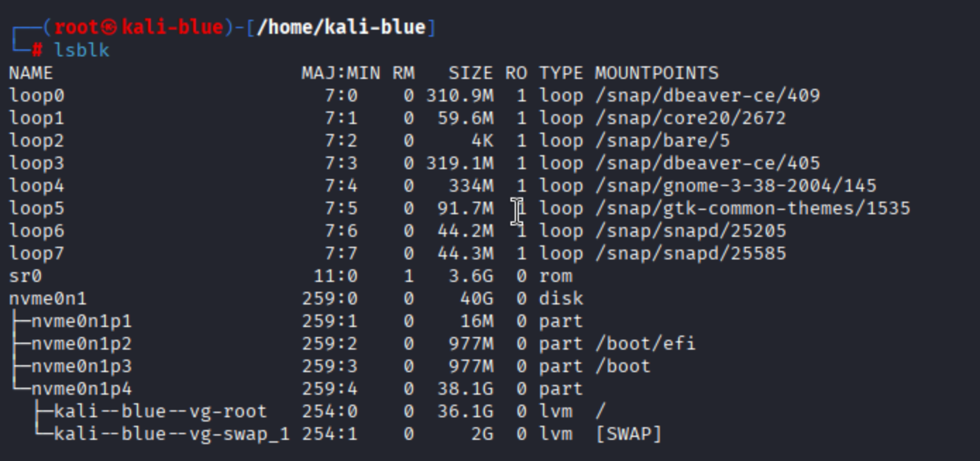Screen dimensions: 980x461
Task: Click the SIZE column header
Action: coord(470,73)
